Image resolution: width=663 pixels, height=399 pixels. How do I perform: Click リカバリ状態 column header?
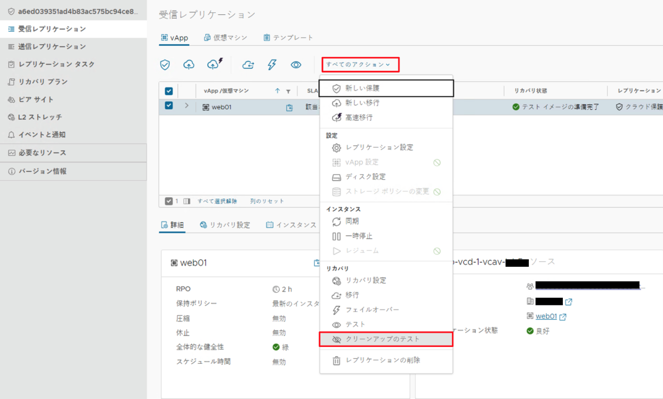(x=530, y=91)
